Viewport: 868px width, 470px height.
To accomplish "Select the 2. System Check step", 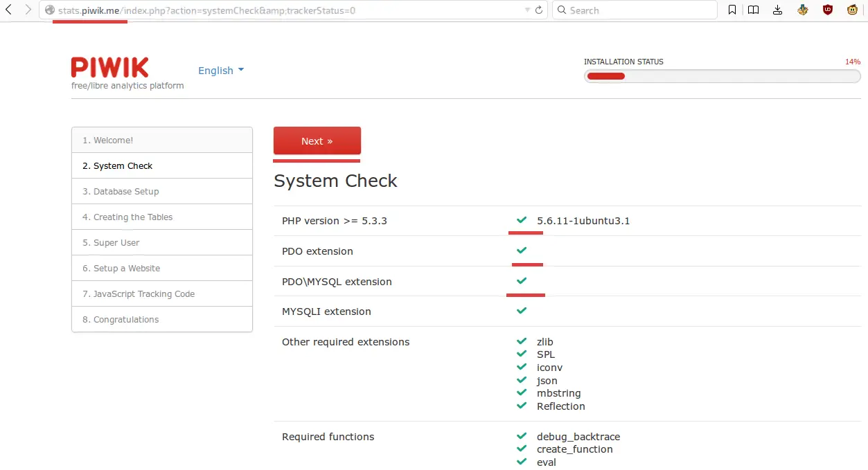I will coord(162,165).
